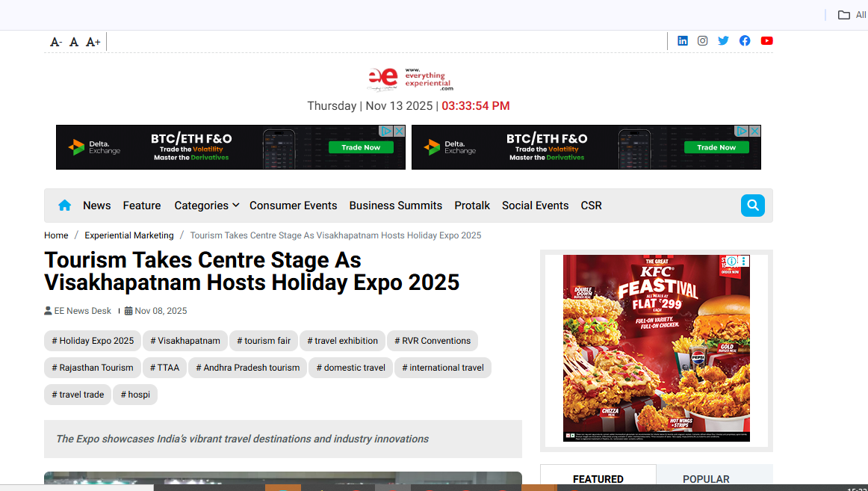Image resolution: width=868 pixels, height=491 pixels.
Task: Open the Facebook social icon
Action: coord(745,41)
